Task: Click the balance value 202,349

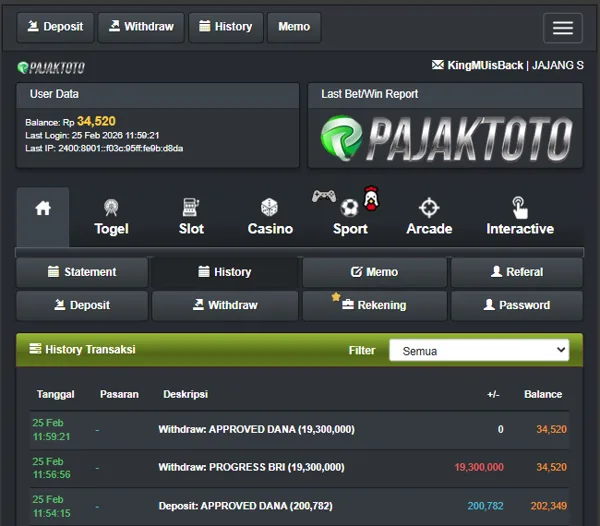Action: [549, 506]
